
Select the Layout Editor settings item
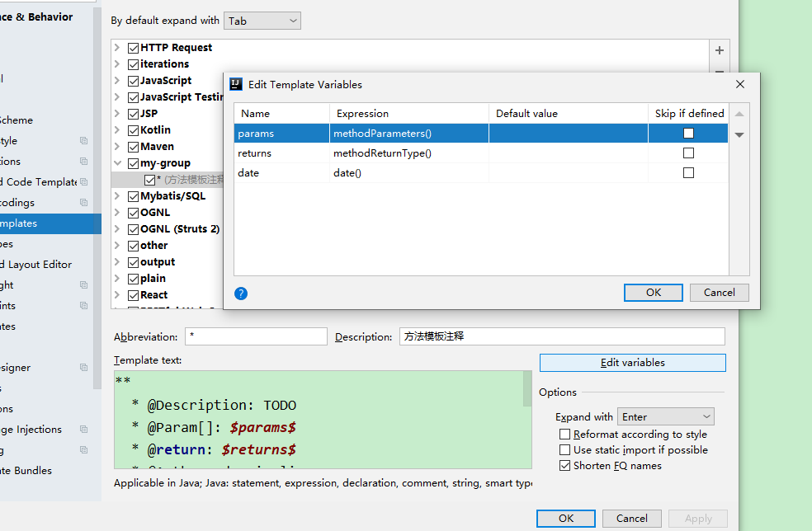coord(36,265)
